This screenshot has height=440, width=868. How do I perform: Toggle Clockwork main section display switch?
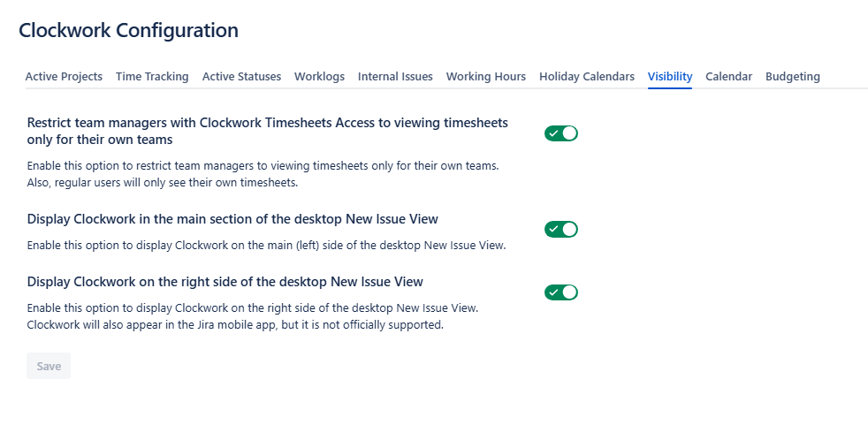coord(561,229)
